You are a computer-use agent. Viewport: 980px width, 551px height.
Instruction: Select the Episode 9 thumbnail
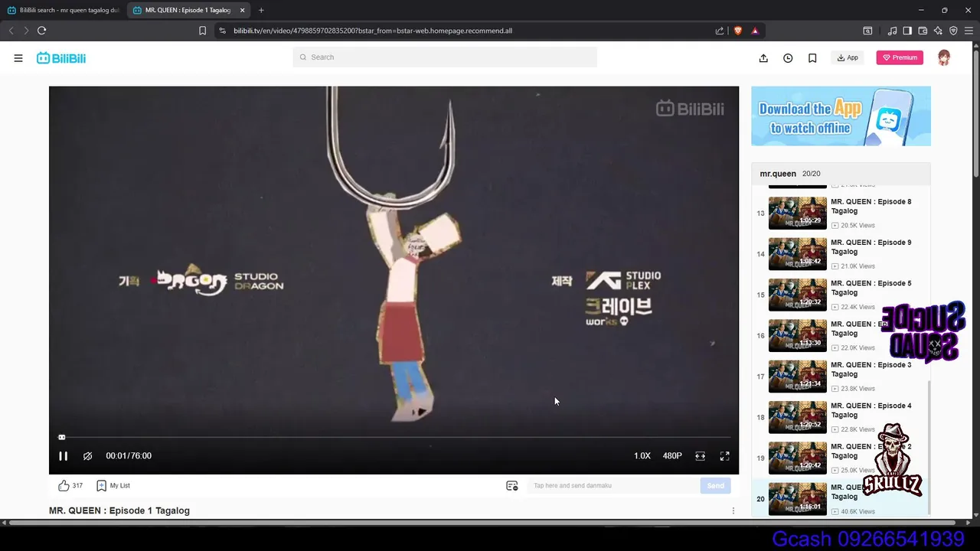coord(798,253)
